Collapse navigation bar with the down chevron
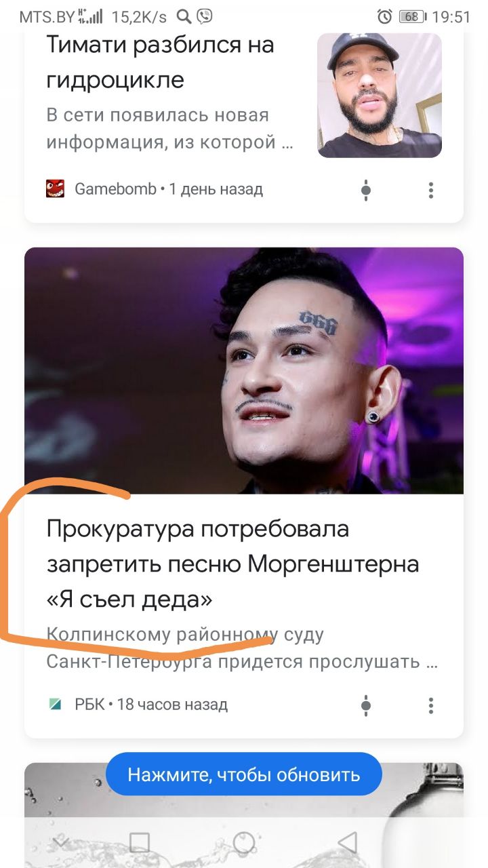Screen dimensions: 488x868 [60, 843]
